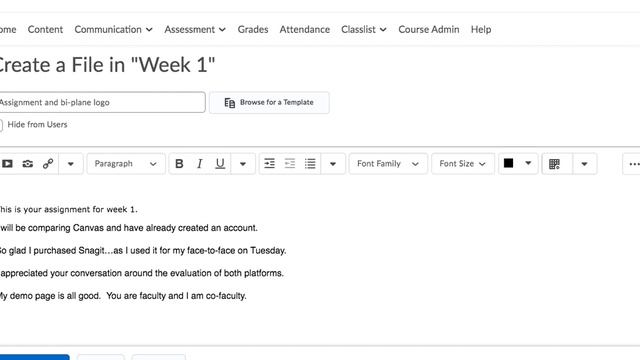Open the Grades page
This screenshot has width=640, height=360.
pos(253,29)
